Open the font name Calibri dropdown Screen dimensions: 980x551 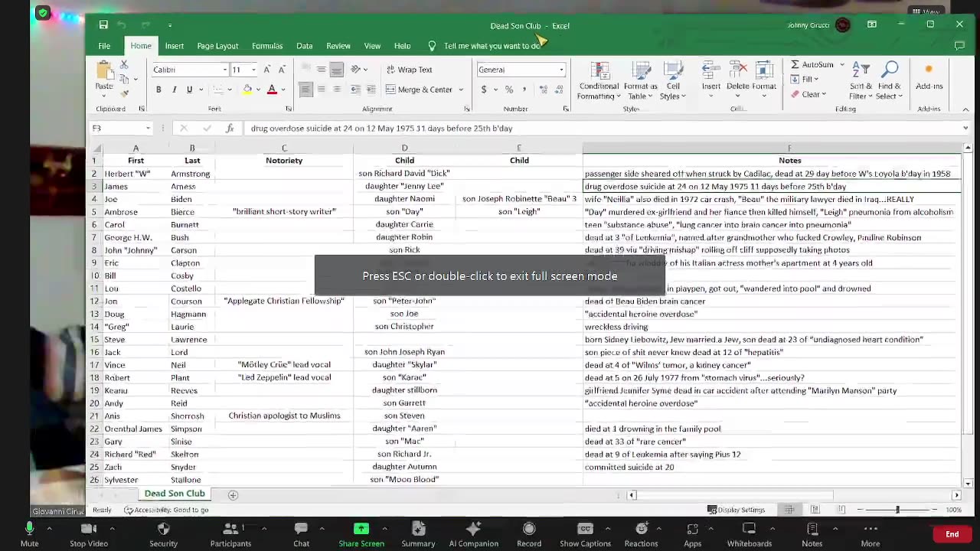(x=224, y=70)
